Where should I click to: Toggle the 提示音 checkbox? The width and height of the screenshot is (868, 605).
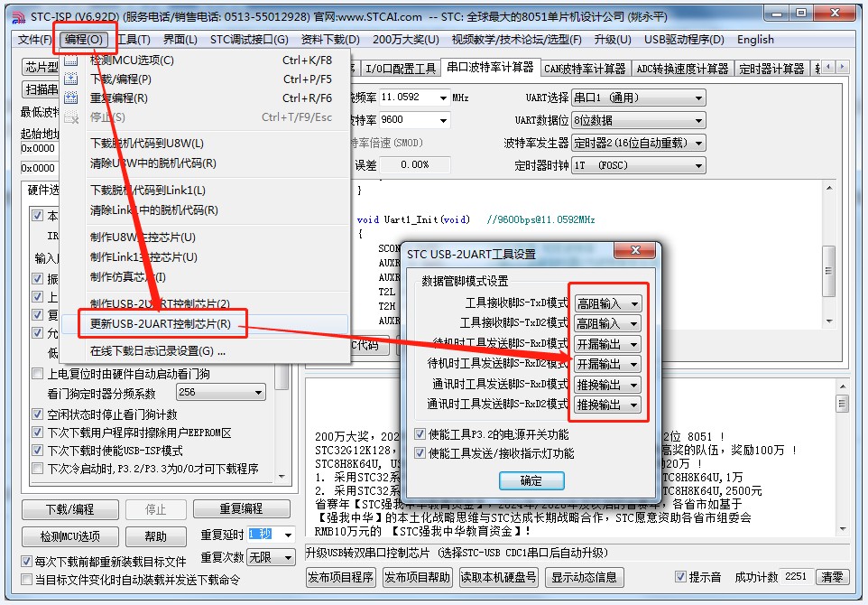coord(680,577)
